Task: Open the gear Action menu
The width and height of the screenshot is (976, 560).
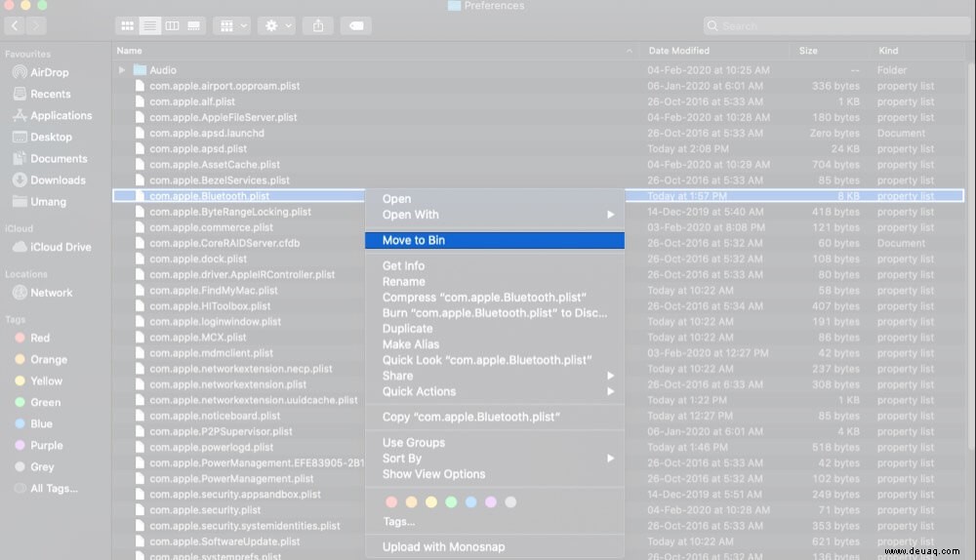Action: coord(277,25)
